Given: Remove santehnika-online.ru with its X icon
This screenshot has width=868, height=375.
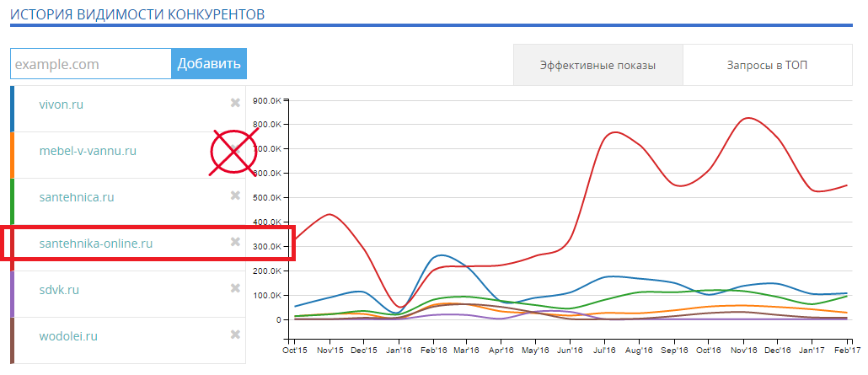Looking at the screenshot, I should (235, 242).
